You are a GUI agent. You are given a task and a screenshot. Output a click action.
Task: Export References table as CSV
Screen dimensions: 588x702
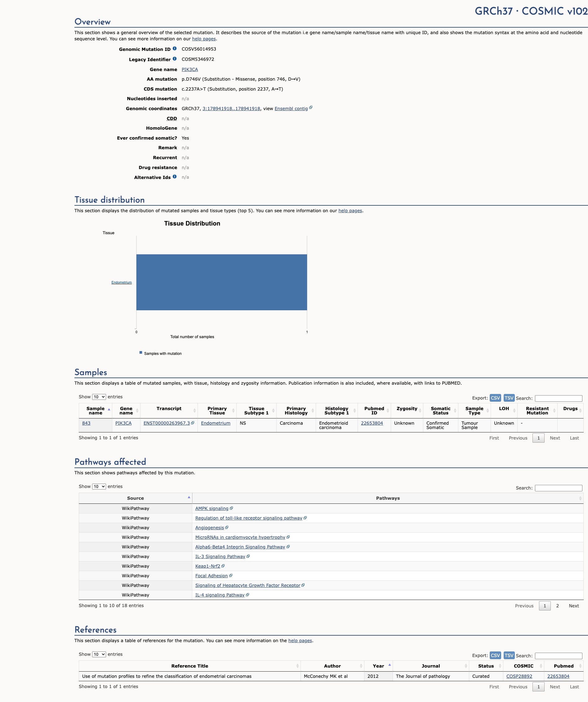pos(495,655)
